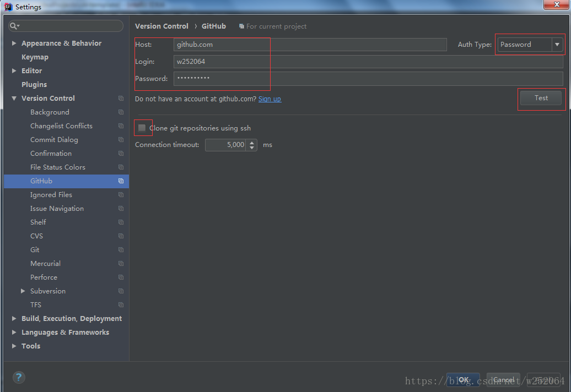Viewport: 571px width, 392px height.
Task: Close the Settings dialog window
Action: 557,4
